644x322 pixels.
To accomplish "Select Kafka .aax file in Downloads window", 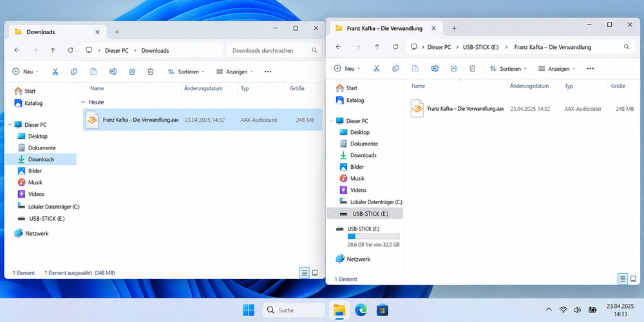I will click(202, 120).
